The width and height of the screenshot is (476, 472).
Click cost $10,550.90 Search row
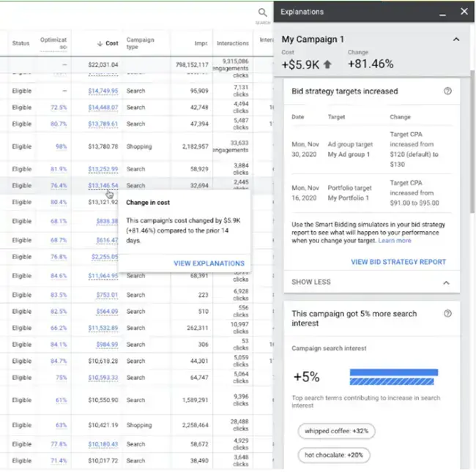pos(103,400)
